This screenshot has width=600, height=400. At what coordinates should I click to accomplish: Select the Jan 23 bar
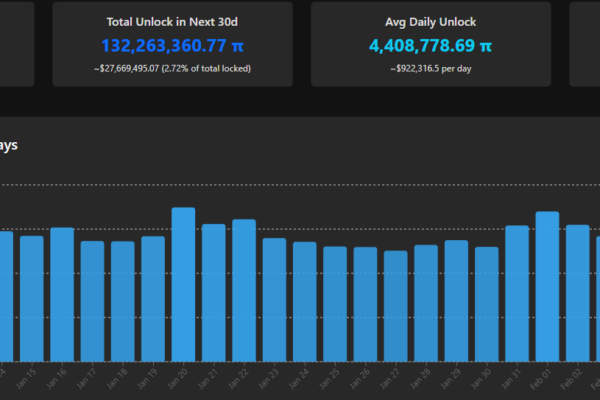274,299
